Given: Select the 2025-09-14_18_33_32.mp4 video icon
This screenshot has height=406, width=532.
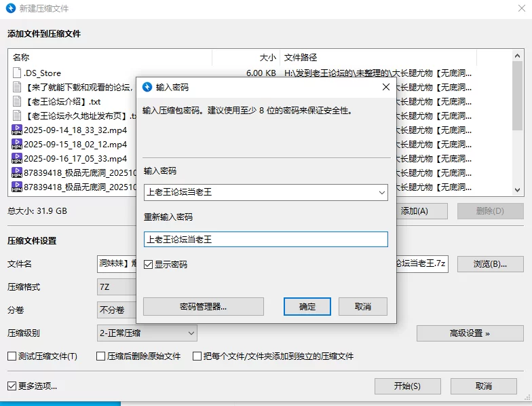Looking at the screenshot, I should tap(17, 130).
